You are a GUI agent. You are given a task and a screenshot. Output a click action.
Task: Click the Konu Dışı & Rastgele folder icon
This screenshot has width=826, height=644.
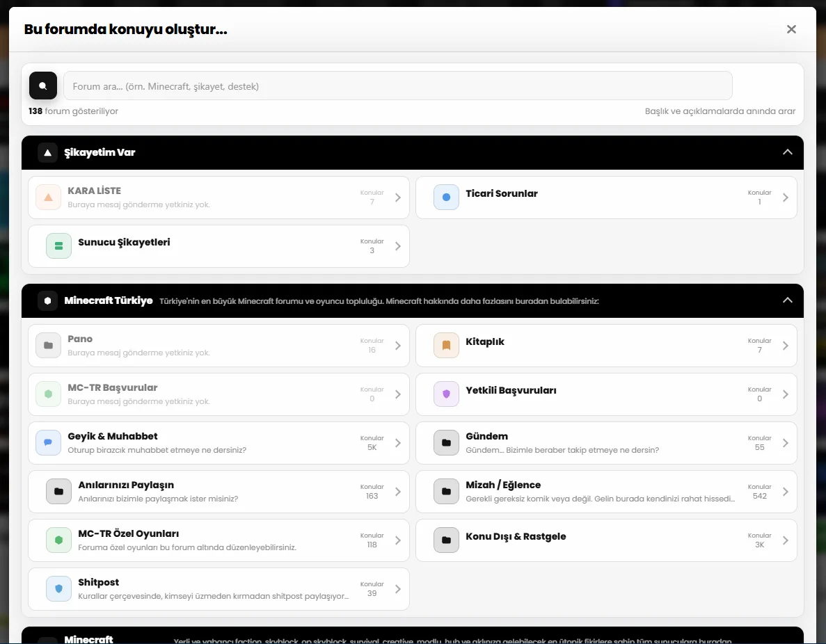click(x=446, y=540)
